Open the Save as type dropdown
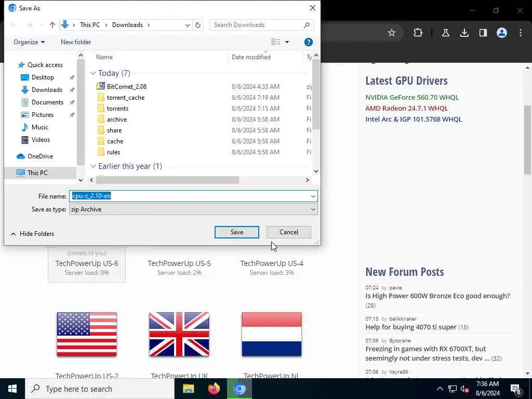The height and width of the screenshot is (399, 532). [193, 209]
